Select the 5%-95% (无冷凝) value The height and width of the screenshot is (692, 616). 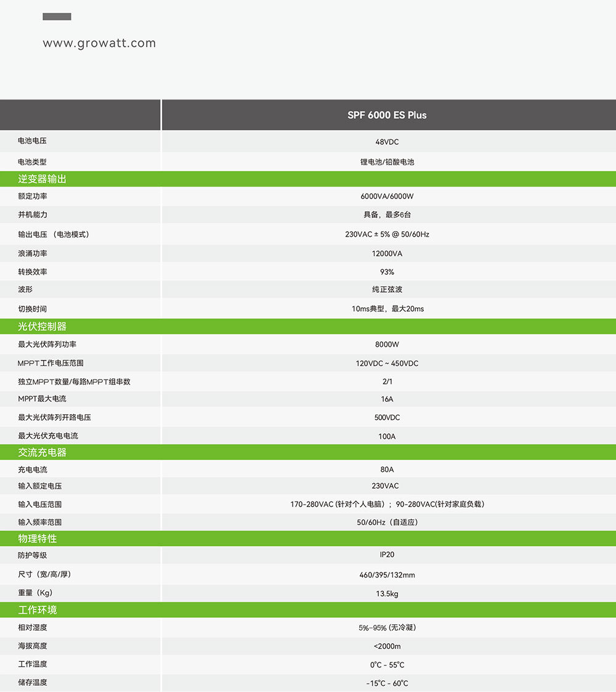coord(387,627)
